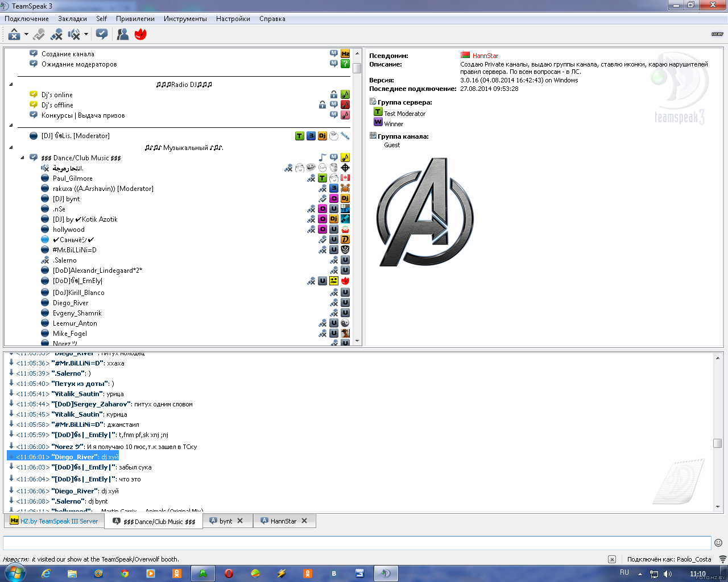Open the bynt private chat tab

point(225,521)
